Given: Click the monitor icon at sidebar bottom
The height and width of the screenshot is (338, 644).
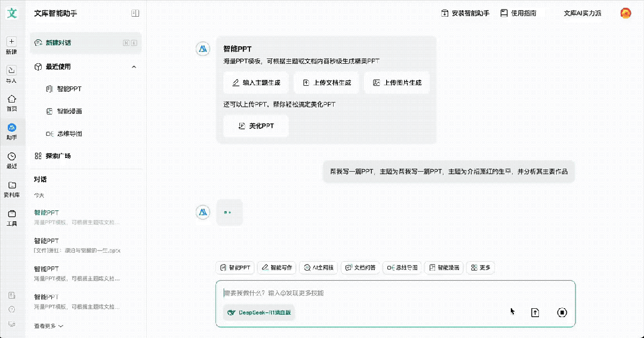Looking at the screenshot, I should 11,324.
